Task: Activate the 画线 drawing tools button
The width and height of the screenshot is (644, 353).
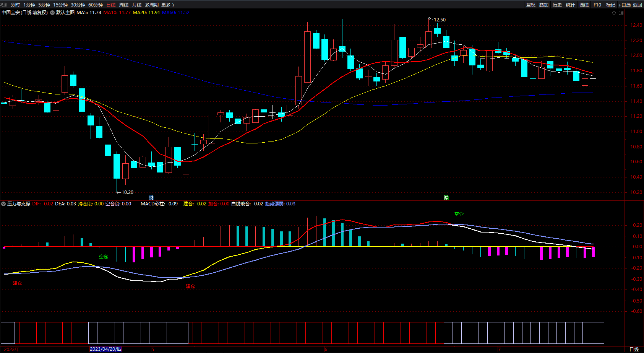Action: pos(584,5)
